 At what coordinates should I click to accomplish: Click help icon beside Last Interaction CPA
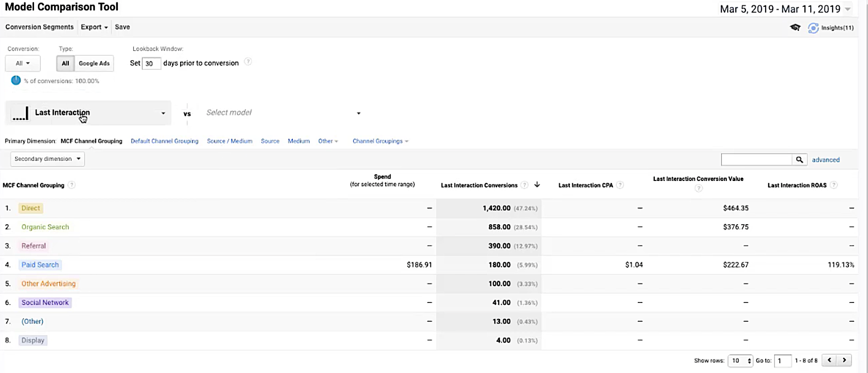pyautogui.click(x=620, y=185)
